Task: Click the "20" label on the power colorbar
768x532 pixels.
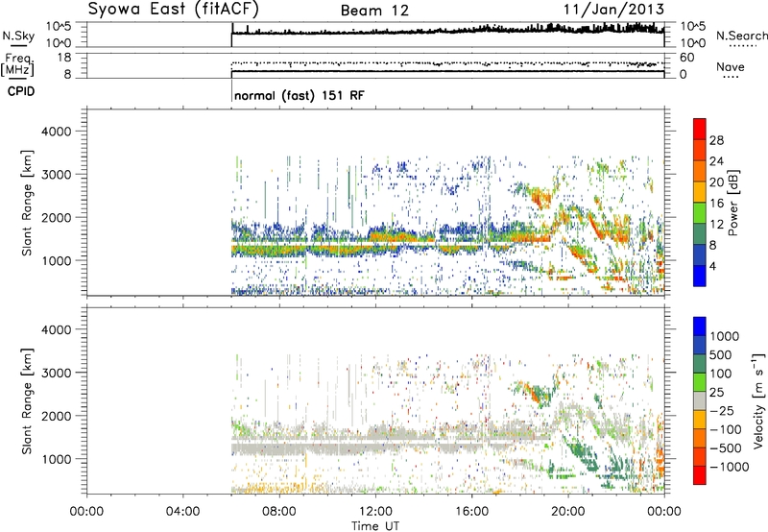Action: point(716,182)
